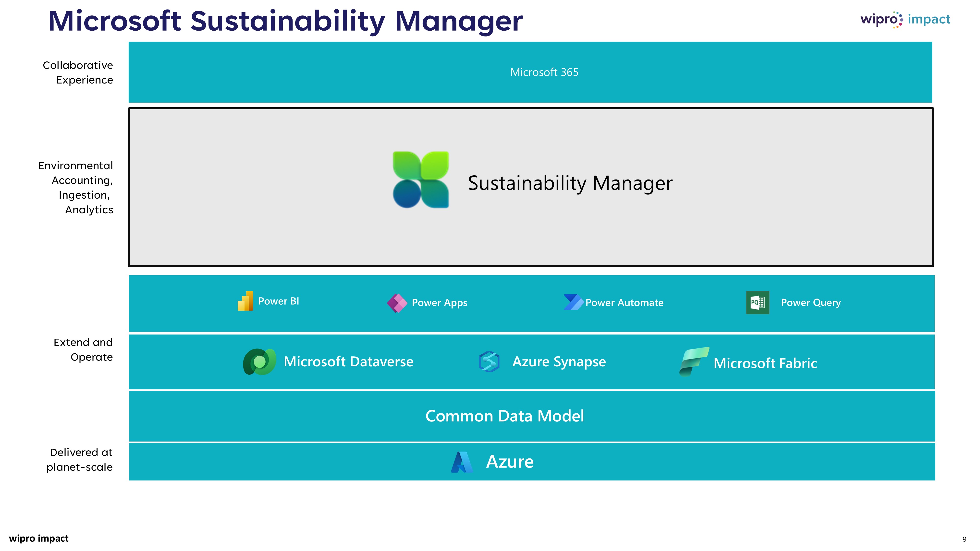Click the Power Automate label
Screen dimensions: 980x551
(625, 303)
